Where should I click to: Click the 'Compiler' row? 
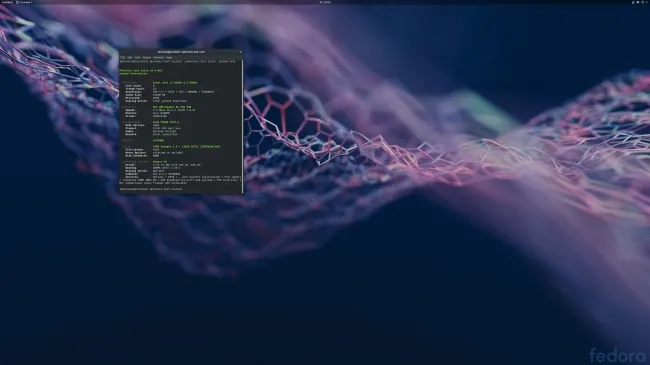[x=153, y=174]
